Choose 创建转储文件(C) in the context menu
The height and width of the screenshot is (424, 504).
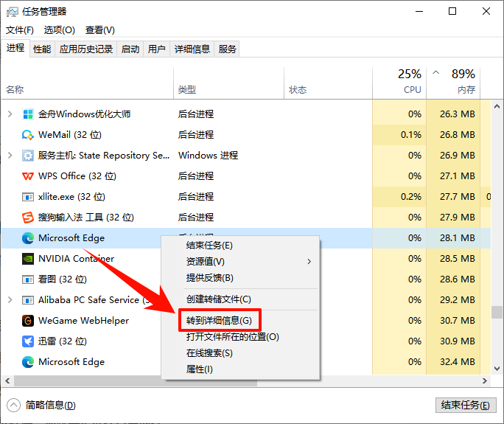click(240, 299)
